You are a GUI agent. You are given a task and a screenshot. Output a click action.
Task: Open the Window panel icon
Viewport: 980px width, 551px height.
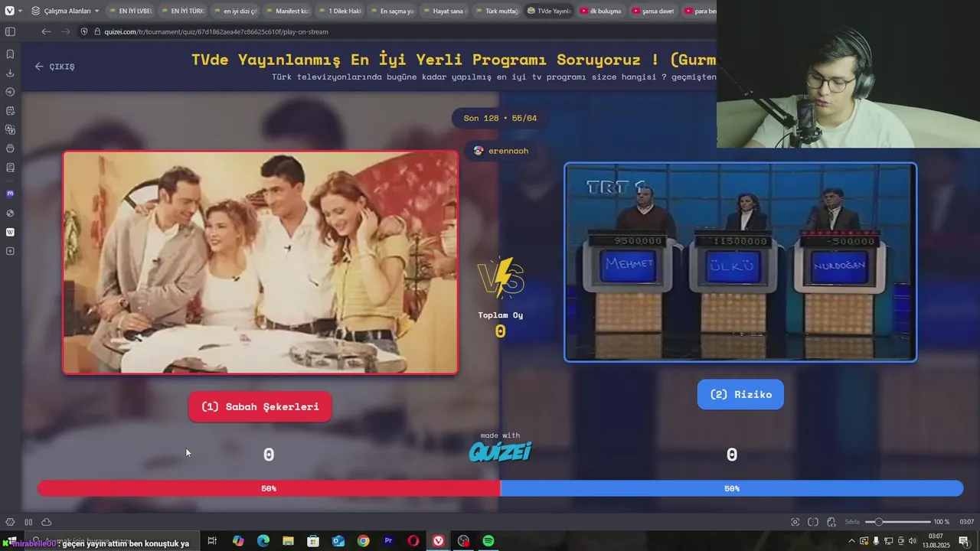10,148
